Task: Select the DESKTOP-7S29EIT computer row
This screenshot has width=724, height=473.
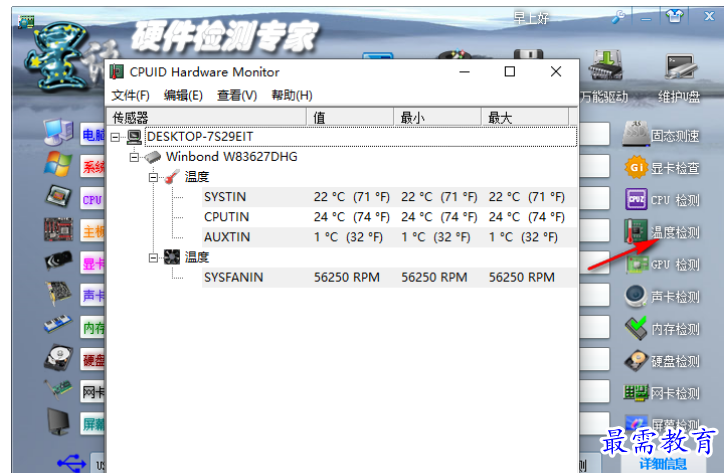Action: pos(361,137)
